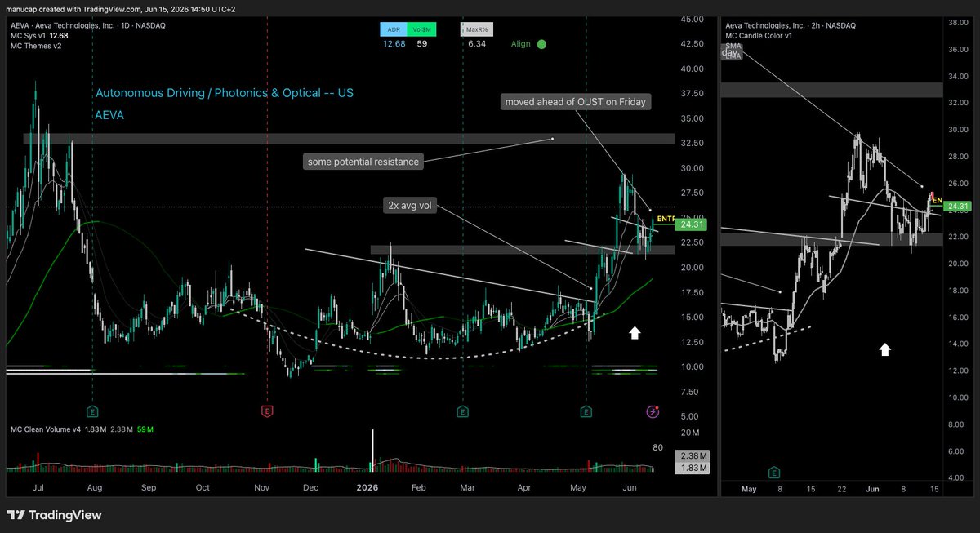Open the green earnings marker near Mar
Viewport: 980px width, 533px height.
point(462,411)
